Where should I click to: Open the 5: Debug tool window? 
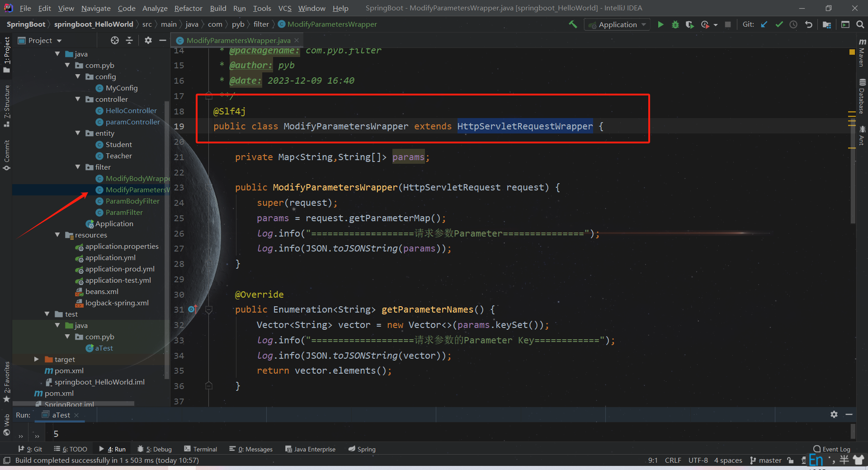pyautogui.click(x=155, y=449)
